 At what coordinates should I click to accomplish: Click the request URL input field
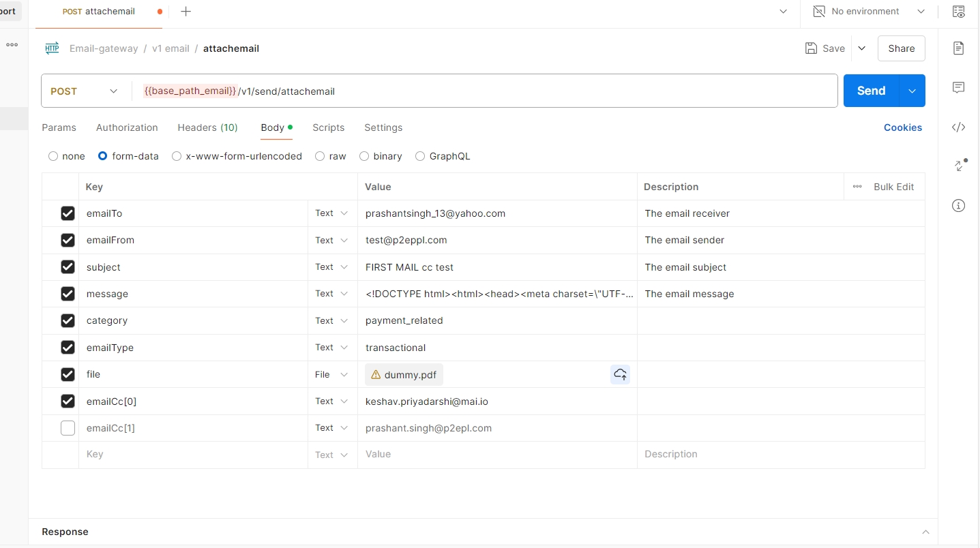[x=477, y=91]
